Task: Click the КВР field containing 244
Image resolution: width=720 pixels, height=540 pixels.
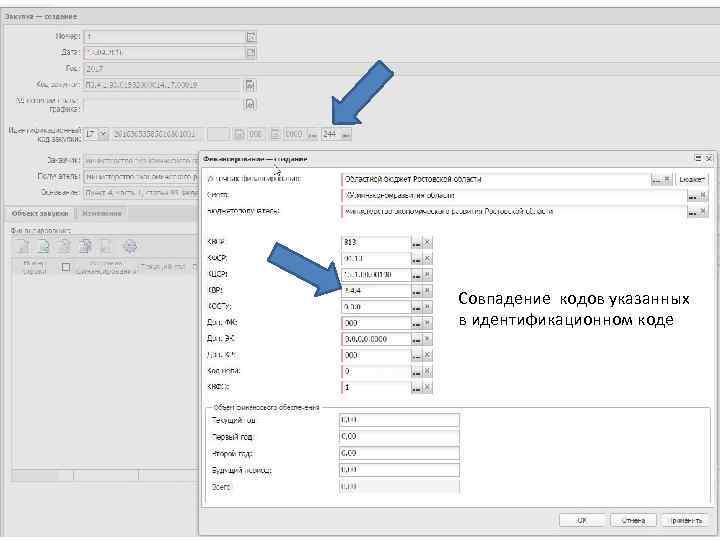Action: 376,291
